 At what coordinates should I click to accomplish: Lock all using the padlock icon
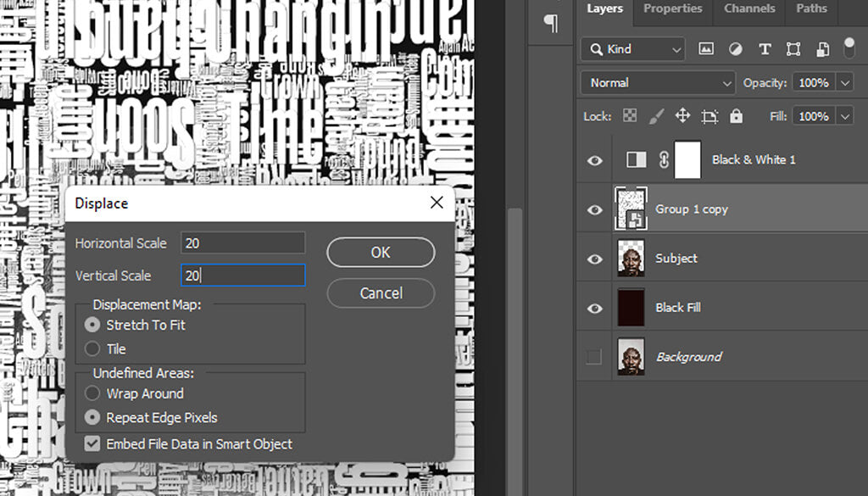[x=736, y=116]
